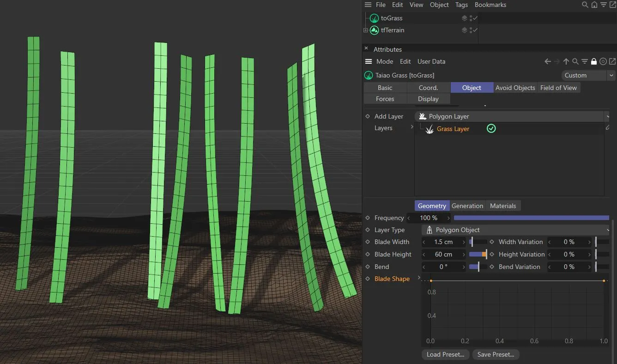Click the grass blade icon beside Grass Layer
This screenshot has width=617, height=364.
point(429,129)
